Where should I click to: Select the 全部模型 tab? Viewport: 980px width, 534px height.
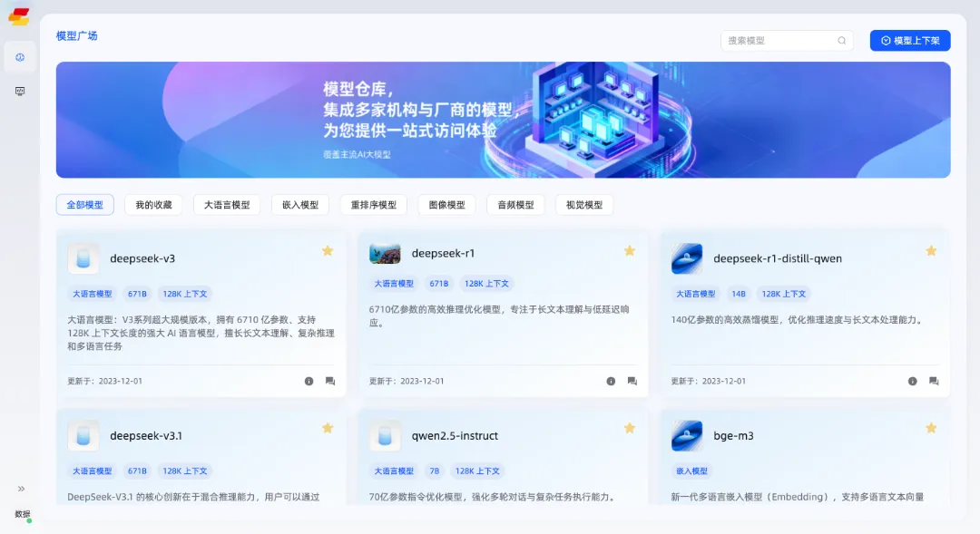[85, 205]
